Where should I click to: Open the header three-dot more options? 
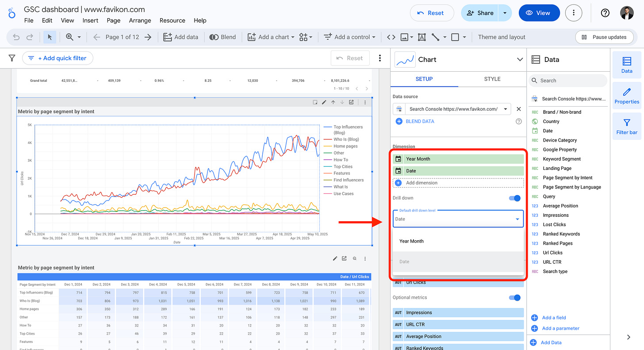[574, 13]
